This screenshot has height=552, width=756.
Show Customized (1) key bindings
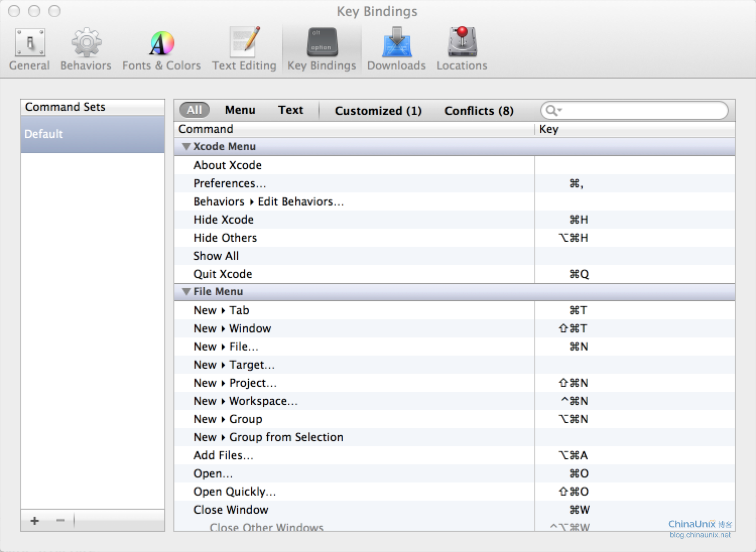[378, 110]
